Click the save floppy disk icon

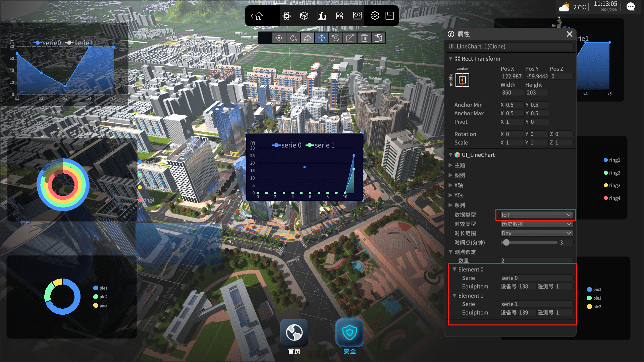point(389,16)
